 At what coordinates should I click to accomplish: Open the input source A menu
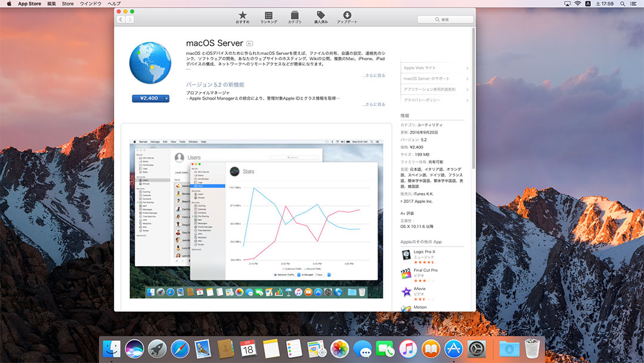[588, 4]
